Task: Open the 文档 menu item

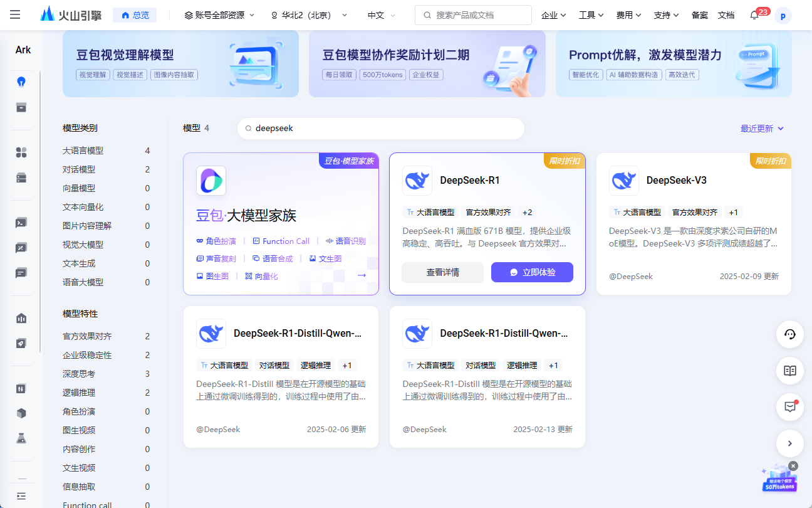Action: coord(726,15)
